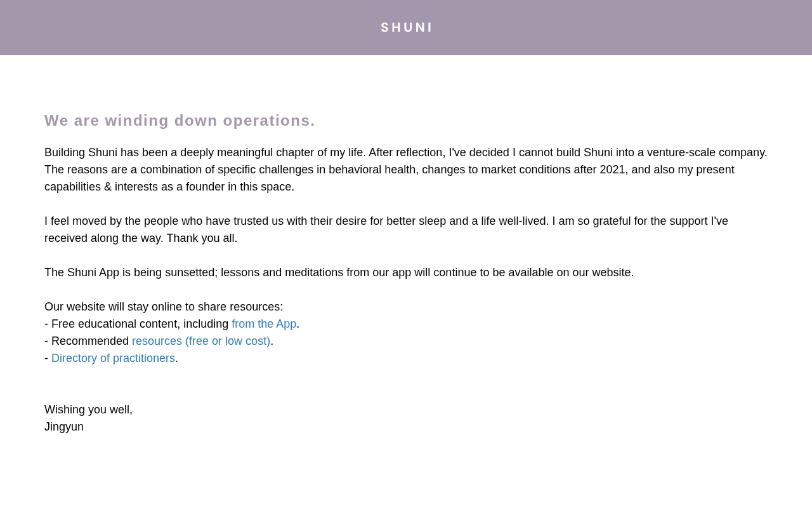Click the "We are winding down operations." heading
812x508 pixels.
(180, 121)
